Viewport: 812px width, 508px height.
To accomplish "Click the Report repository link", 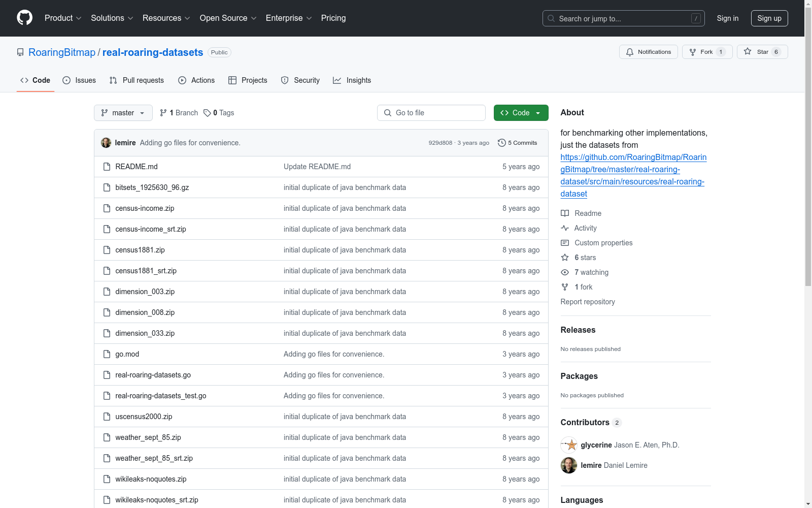I will pos(588,302).
